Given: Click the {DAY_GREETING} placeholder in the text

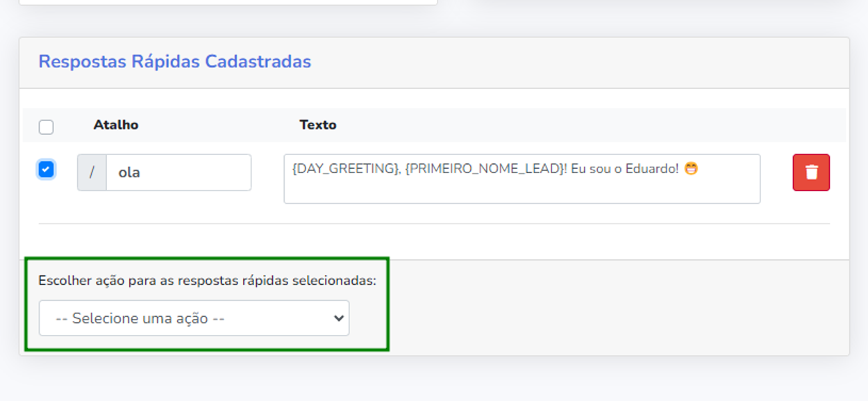Looking at the screenshot, I should [x=345, y=169].
